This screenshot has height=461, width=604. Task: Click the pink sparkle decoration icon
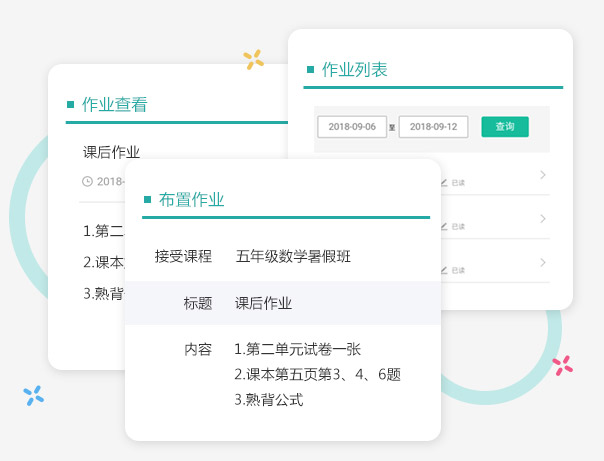pos(563,365)
